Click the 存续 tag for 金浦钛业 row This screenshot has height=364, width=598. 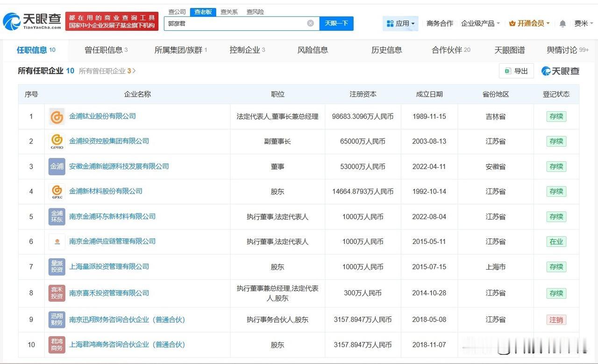(556, 116)
